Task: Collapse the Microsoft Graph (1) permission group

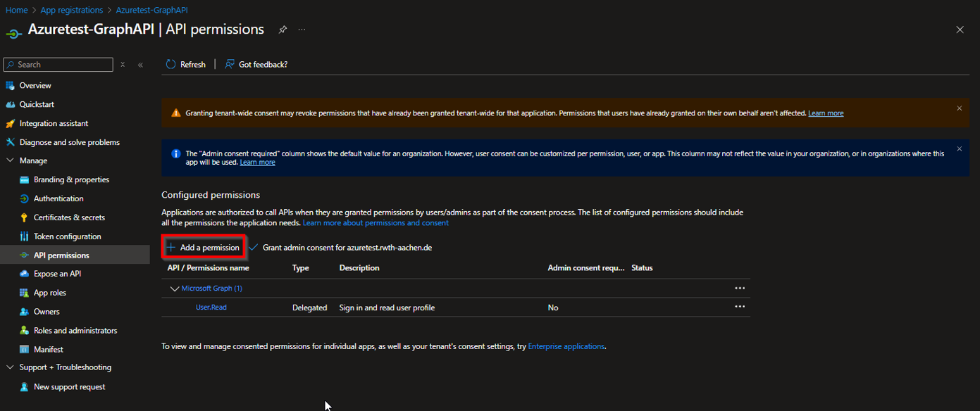Action: click(x=174, y=289)
